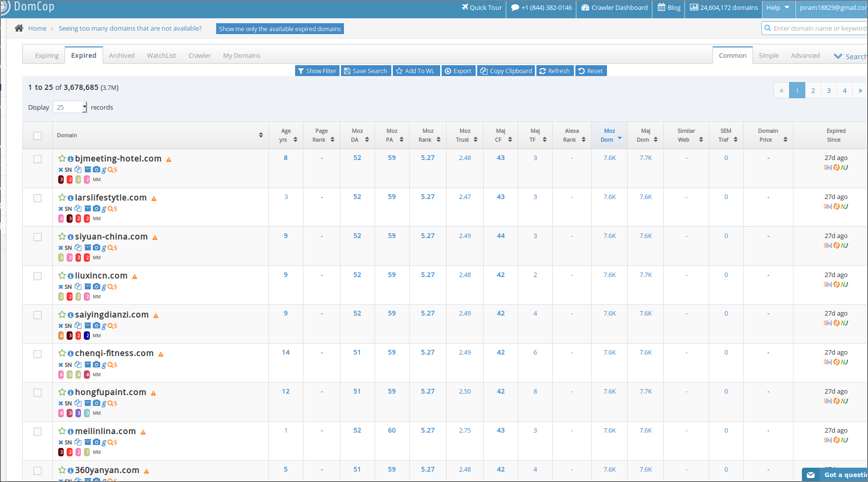Check the saiyingdianzi.com row checkbox
868x482 pixels.
click(38, 315)
